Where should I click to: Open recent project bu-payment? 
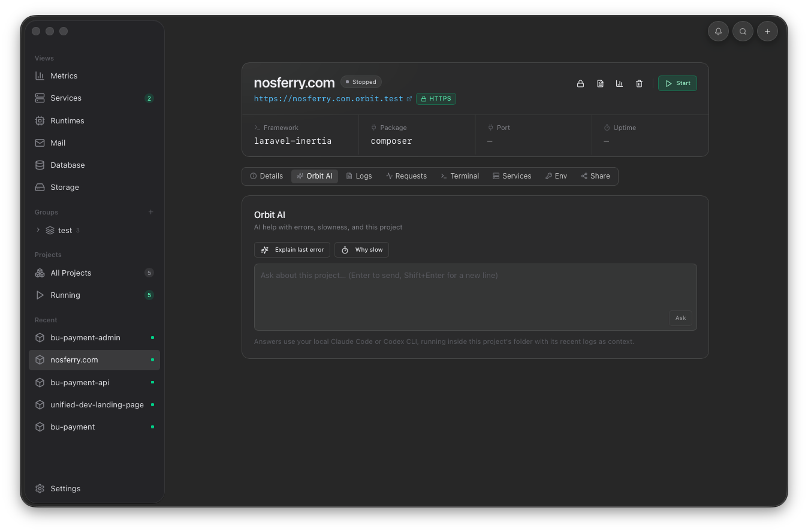tap(94, 427)
